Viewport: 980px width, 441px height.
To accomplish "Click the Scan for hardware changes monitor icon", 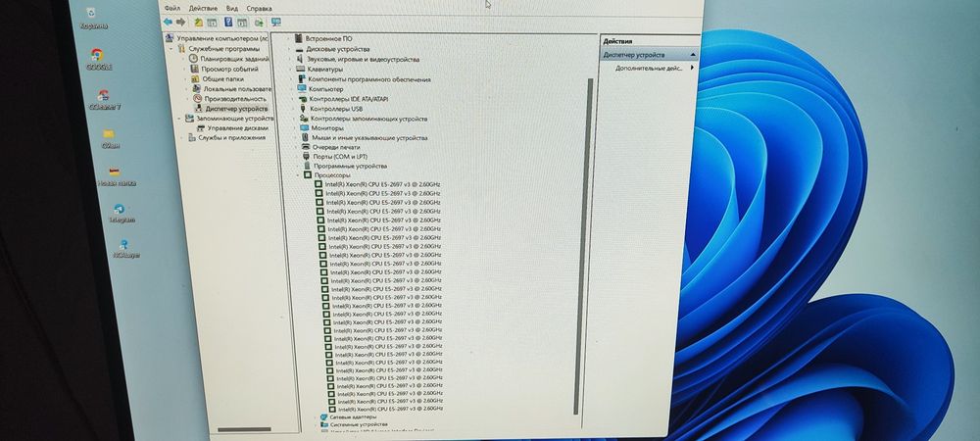I will 275,23.
